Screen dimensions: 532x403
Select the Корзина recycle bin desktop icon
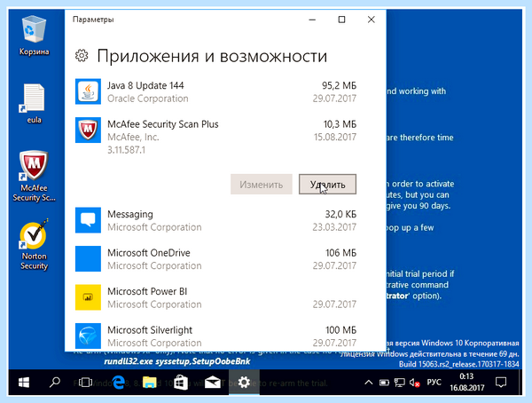[x=34, y=36]
